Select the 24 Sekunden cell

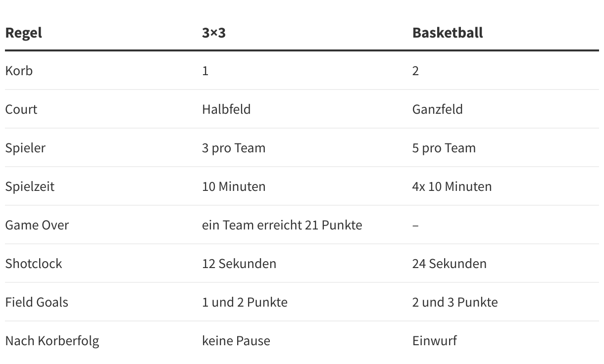[450, 264]
